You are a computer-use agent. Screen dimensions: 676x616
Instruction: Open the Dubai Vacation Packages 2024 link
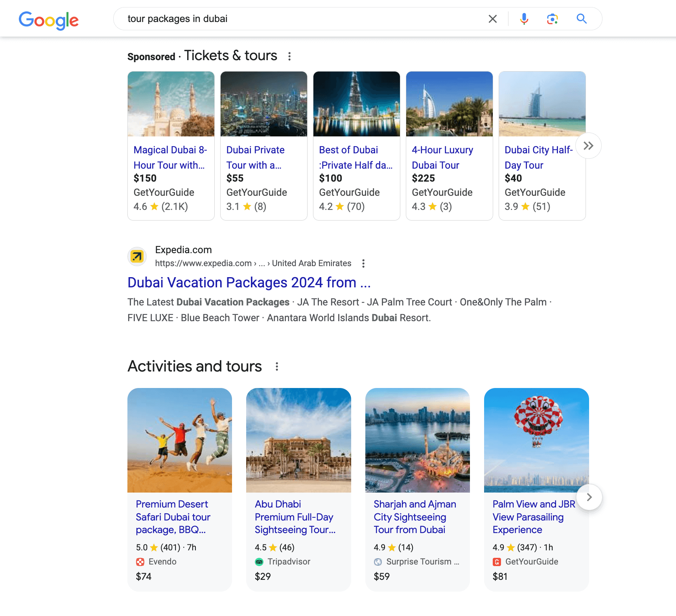click(249, 282)
